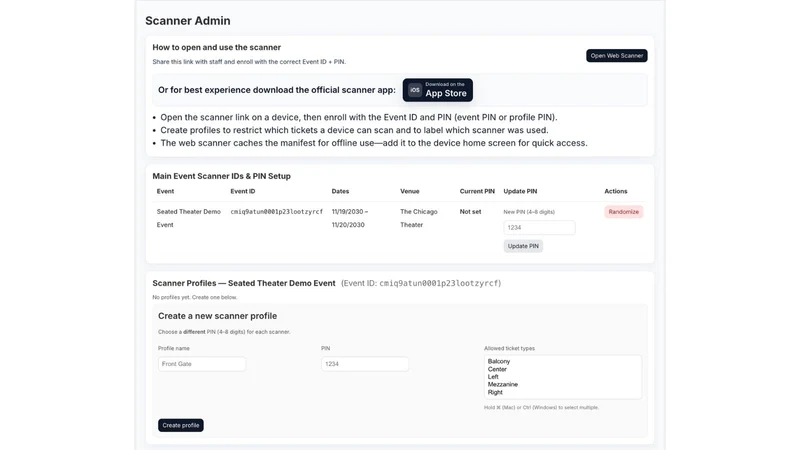Randomize the event PIN

(x=623, y=212)
